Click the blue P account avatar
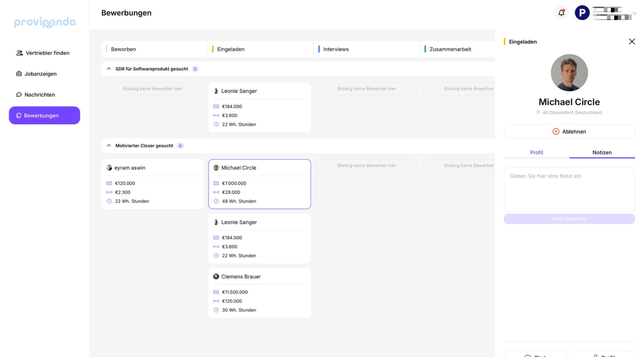 pos(582,13)
